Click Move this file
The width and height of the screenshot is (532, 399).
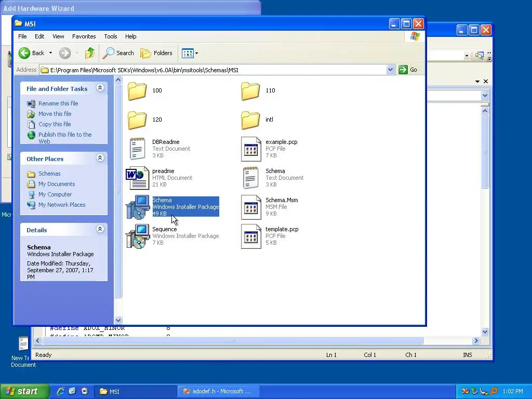[55, 114]
